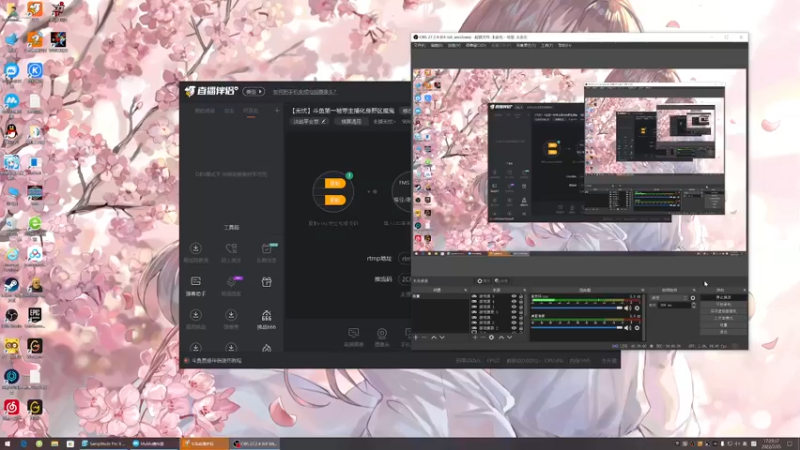Toggle visibility eye of the fourth OBS source
This screenshot has height=450, width=800.
514,312
